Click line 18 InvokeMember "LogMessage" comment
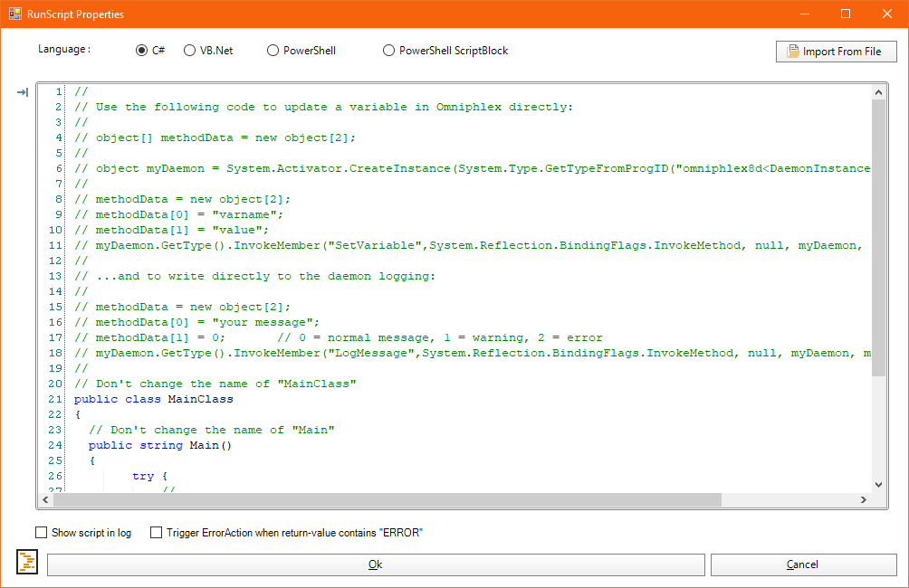 click(472, 353)
